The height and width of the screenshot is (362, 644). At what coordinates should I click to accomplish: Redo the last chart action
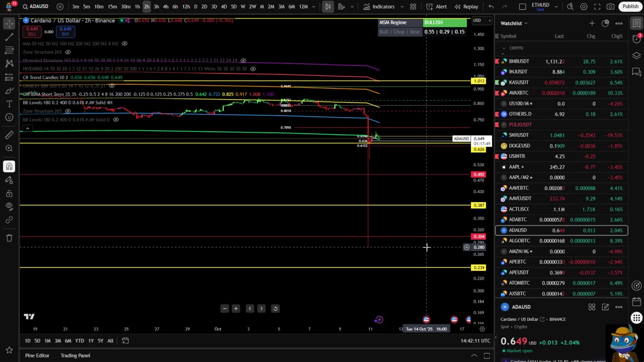(x=505, y=7)
